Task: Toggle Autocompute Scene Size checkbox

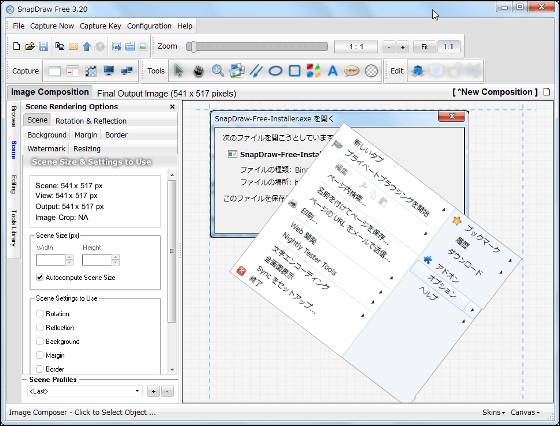Action: (40, 277)
